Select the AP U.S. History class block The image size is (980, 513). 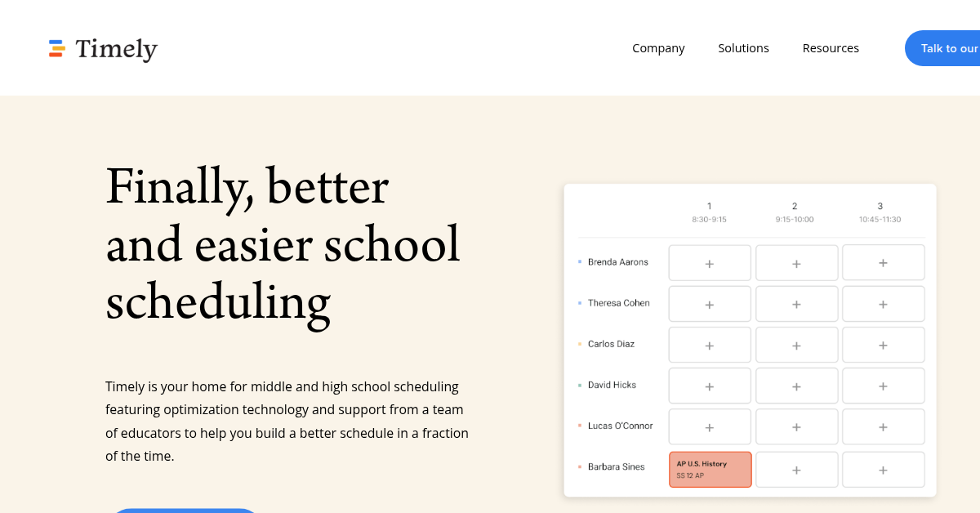710,470
